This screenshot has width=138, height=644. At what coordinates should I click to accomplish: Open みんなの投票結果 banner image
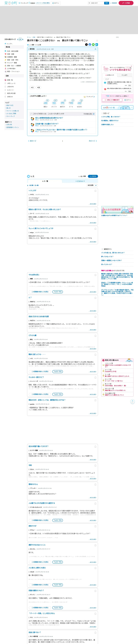click(x=117, y=210)
